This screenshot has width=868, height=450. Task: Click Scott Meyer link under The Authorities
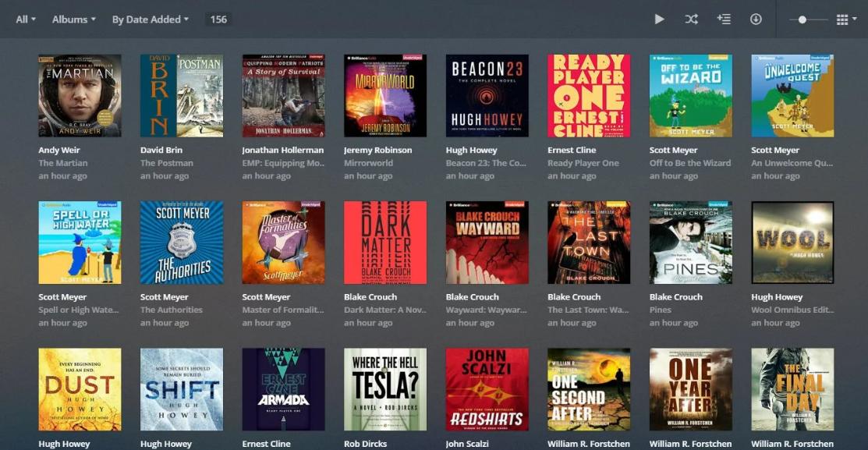click(165, 297)
